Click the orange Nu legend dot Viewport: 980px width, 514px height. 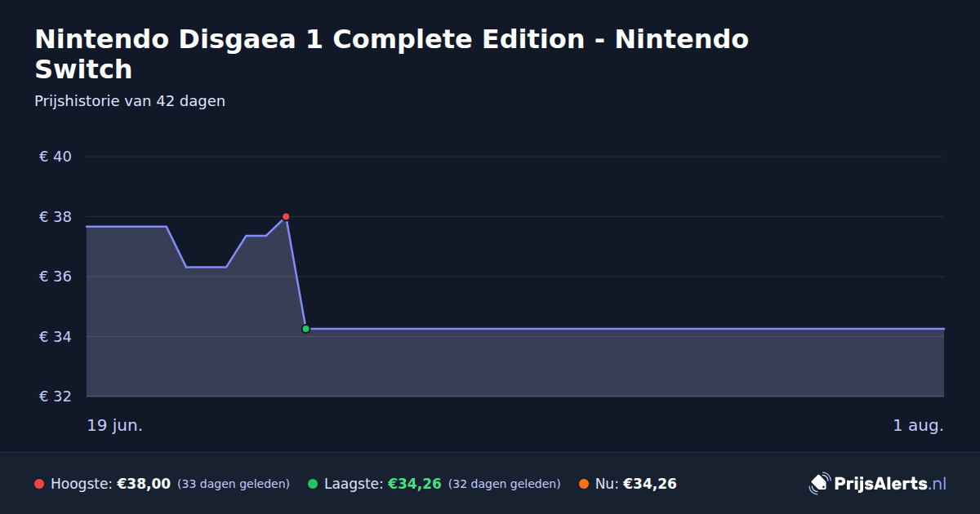click(x=584, y=484)
